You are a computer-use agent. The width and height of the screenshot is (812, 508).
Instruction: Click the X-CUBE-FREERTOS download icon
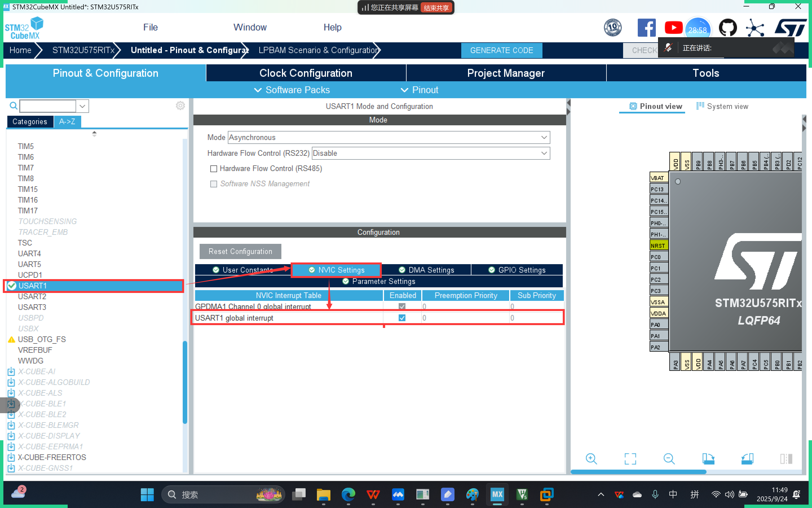(x=11, y=457)
